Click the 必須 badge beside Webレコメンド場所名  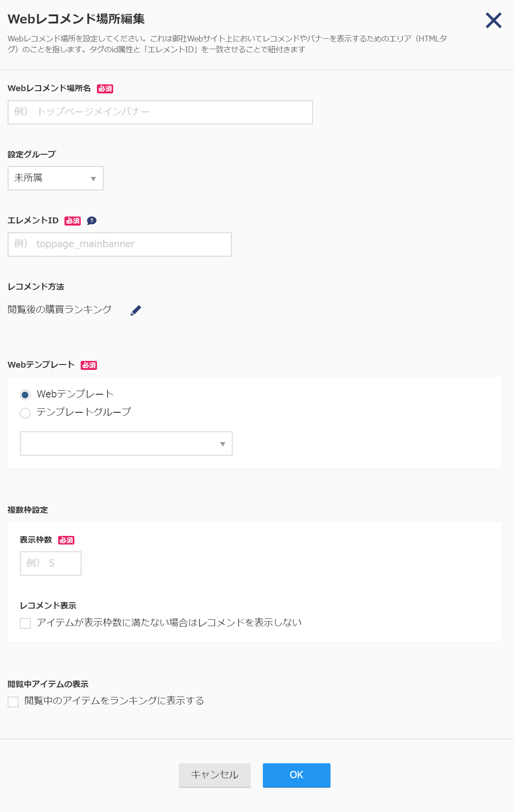(105, 89)
